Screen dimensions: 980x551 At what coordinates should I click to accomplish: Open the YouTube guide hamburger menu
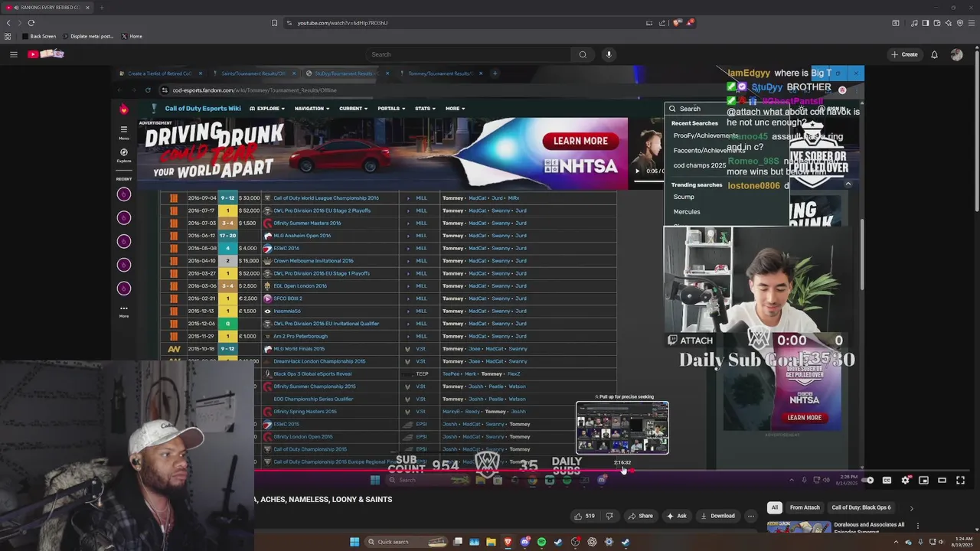(13, 54)
